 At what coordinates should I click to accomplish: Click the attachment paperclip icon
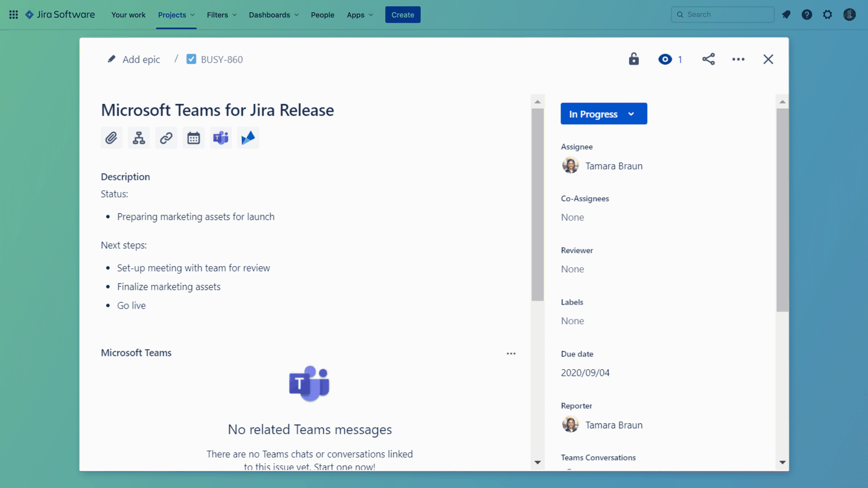coord(111,138)
